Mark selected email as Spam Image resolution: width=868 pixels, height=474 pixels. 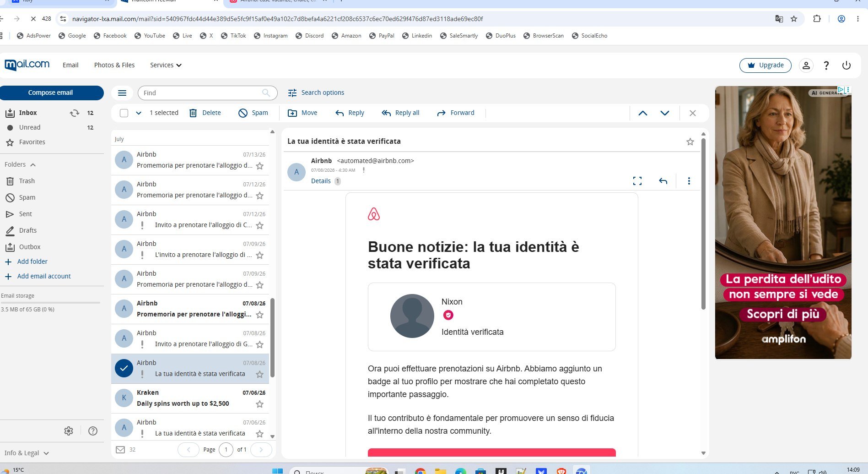(x=253, y=113)
